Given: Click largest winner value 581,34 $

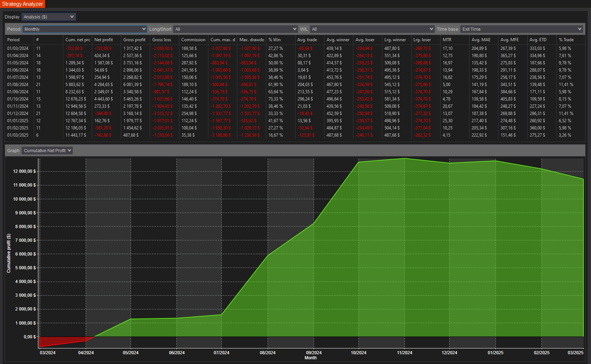Looking at the screenshot, I should pyautogui.click(x=392, y=99).
